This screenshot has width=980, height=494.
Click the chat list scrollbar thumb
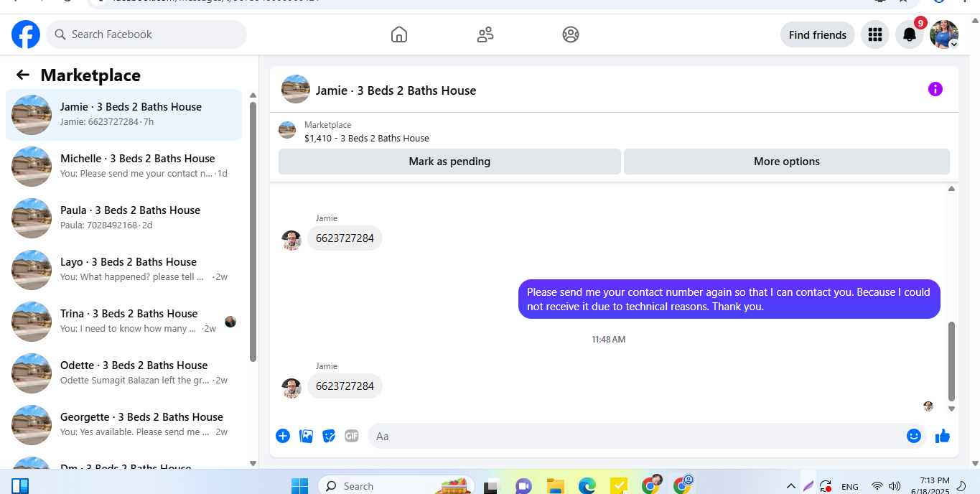(x=253, y=231)
